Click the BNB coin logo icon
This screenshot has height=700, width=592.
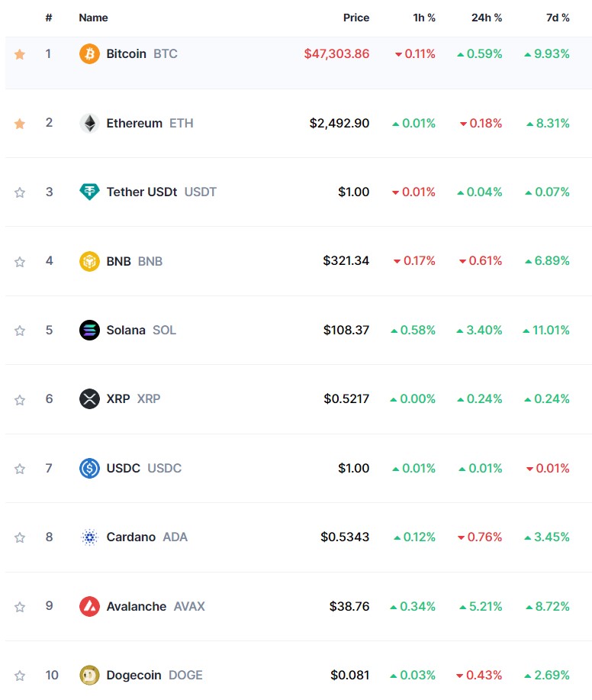coord(89,261)
